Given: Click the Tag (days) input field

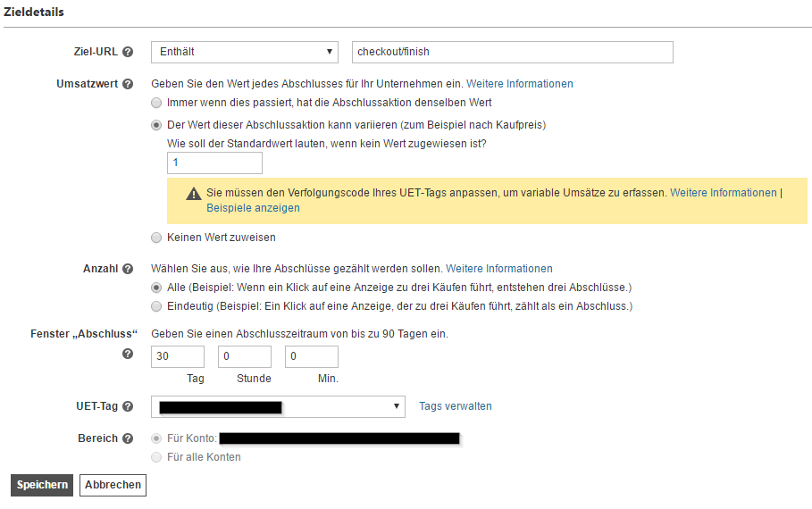Looking at the screenshot, I should pyautogui.click(x=178, y=356).
